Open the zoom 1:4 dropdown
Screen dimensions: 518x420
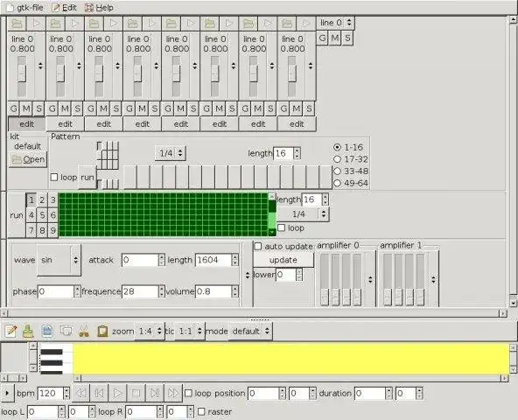point(150,331)
